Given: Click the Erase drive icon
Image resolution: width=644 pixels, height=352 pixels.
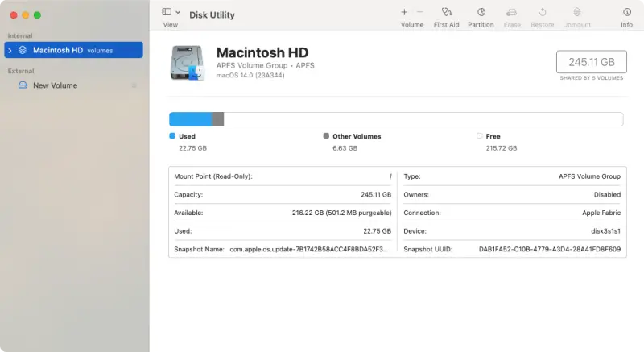Looking at the screenshot, I should coord(512,12).
